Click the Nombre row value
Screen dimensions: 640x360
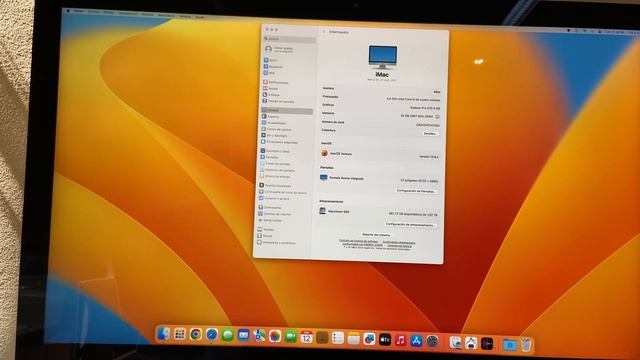pyautogui.click(x=437, y=92)
